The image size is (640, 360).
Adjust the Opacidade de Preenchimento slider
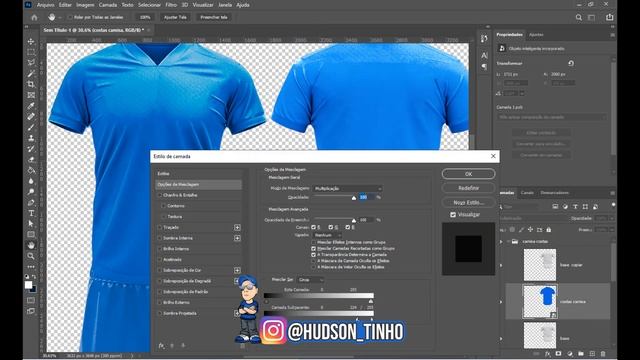pyautogui.click(x=354, y=220)
